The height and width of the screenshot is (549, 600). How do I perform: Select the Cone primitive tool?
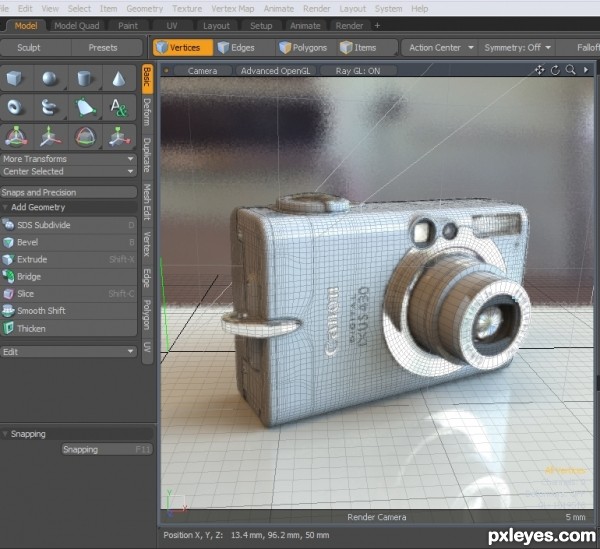[x=119, y=78]
